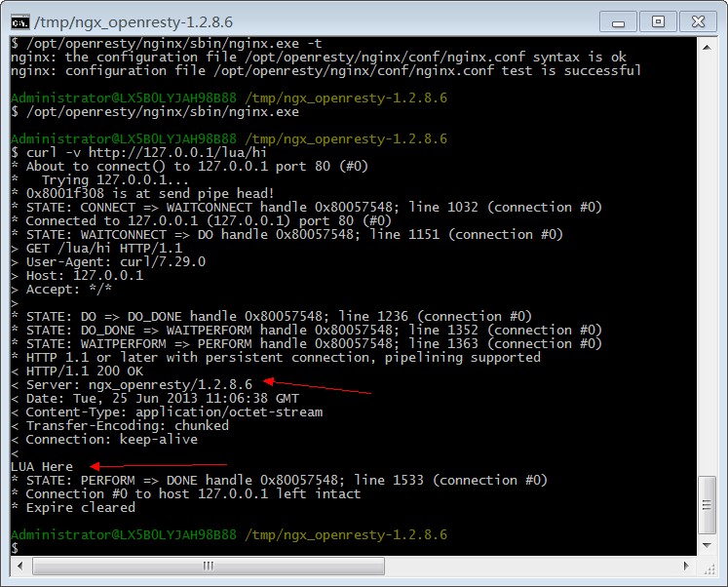
Task: Click '0x8001f308 is at send pipe head!' line
Action: 142,194
